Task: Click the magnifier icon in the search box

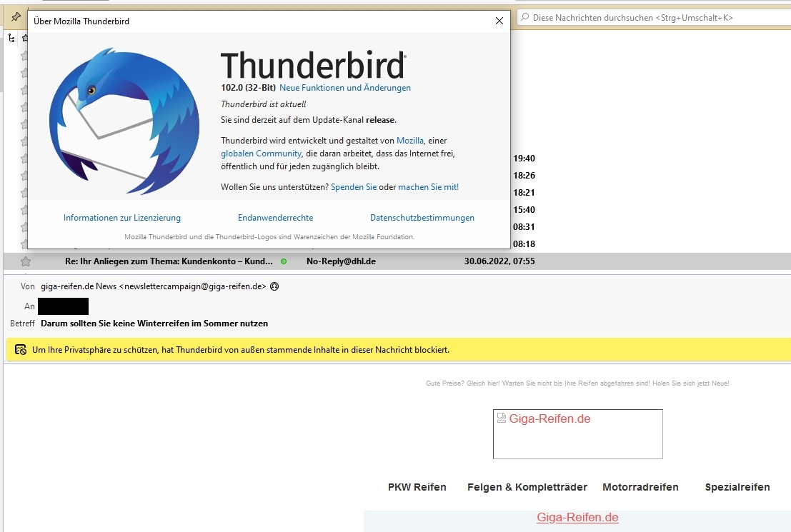Action: (x=525, y=17)
